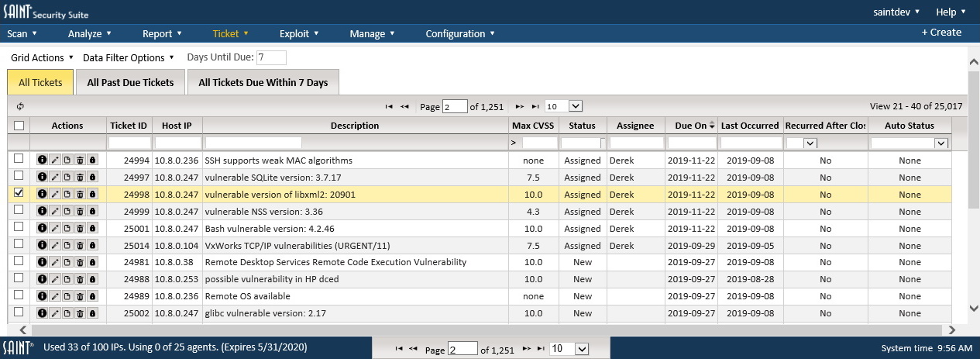980x359 pixels.
Task: Open the Manage menu
Action: pos(373,33)
